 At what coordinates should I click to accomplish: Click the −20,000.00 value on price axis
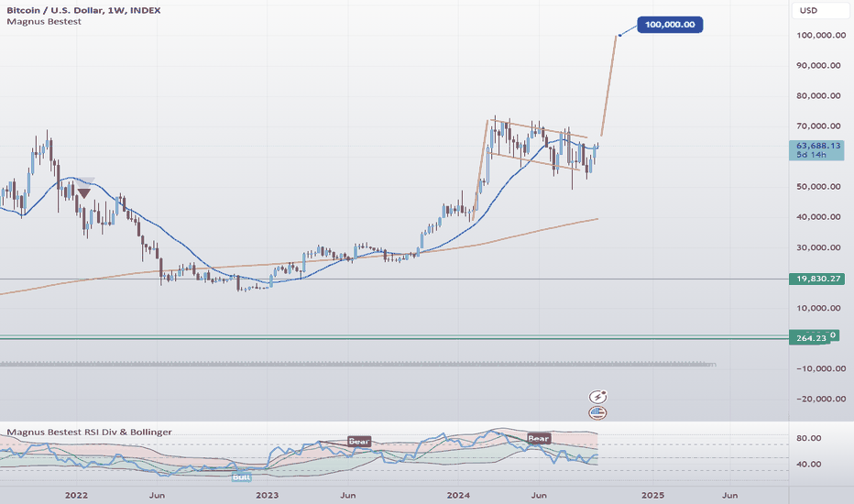point(821,399)
